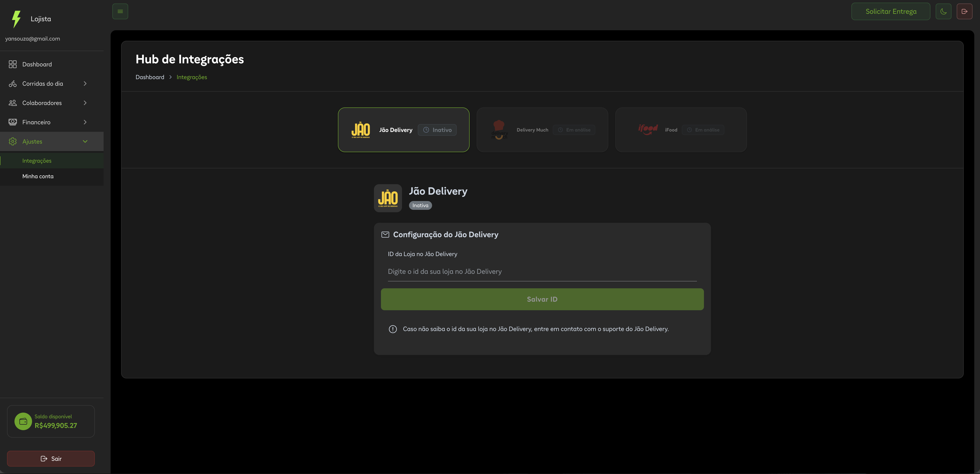Click the Dashboard grid icon in sidebar
This screenshot has height=474, width=980.
pyautogui.click(x=13, y=64)
